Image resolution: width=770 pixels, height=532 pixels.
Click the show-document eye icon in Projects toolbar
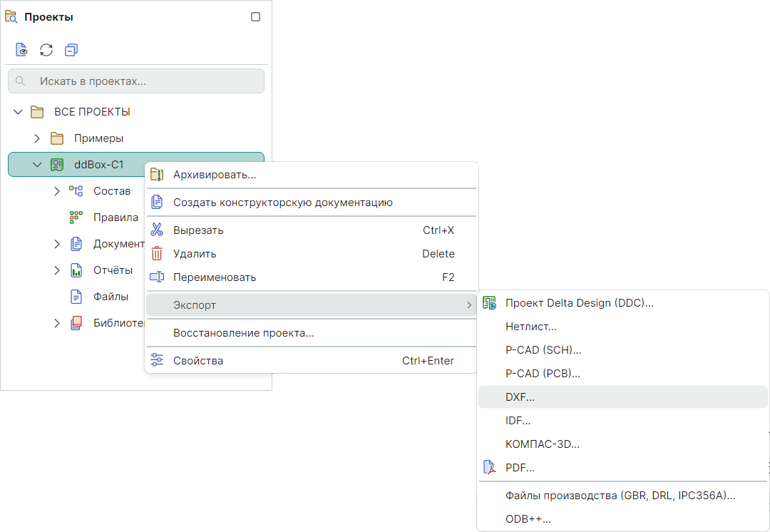[x=22, y=50]
